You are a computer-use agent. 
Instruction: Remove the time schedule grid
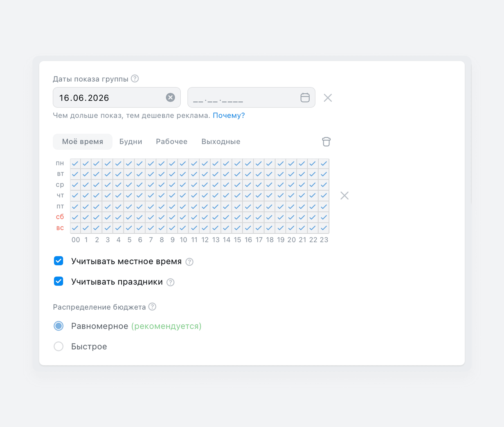pos(344,196)
